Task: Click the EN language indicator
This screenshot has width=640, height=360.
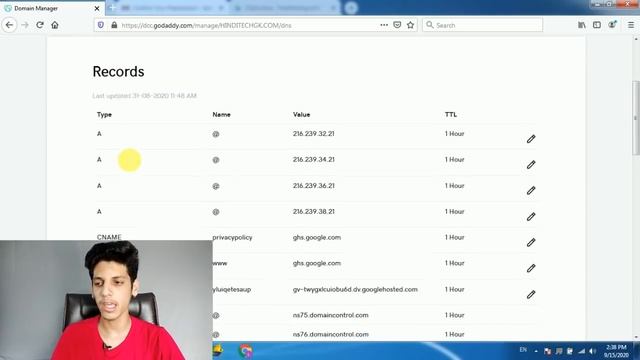Action: click(x=523, y=350)
